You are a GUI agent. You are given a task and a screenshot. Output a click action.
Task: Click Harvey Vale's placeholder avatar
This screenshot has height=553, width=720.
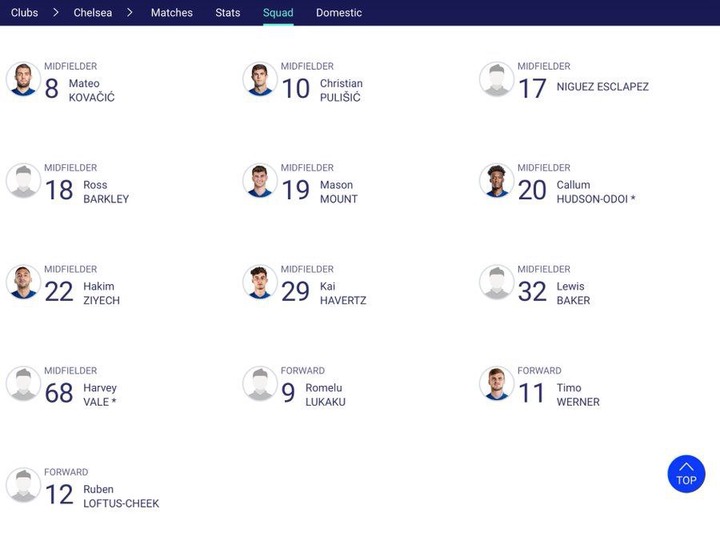point(23,384)
